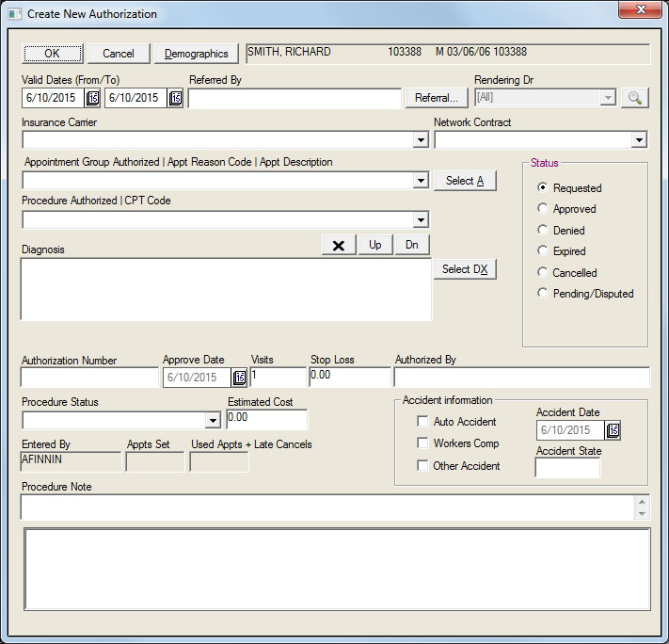Enable the Workers Comp checkbox
The width and height of the screenshot is (669, 644).
tap(422, 443)
